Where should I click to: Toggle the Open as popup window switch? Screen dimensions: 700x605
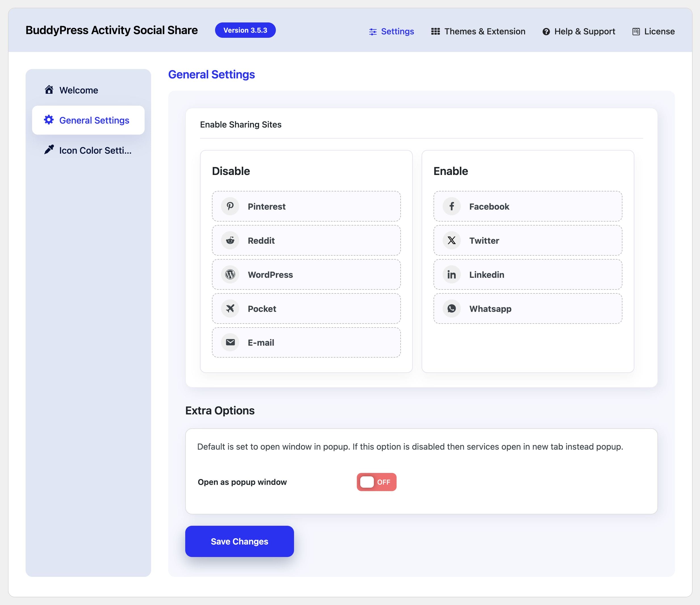(376, 482)
